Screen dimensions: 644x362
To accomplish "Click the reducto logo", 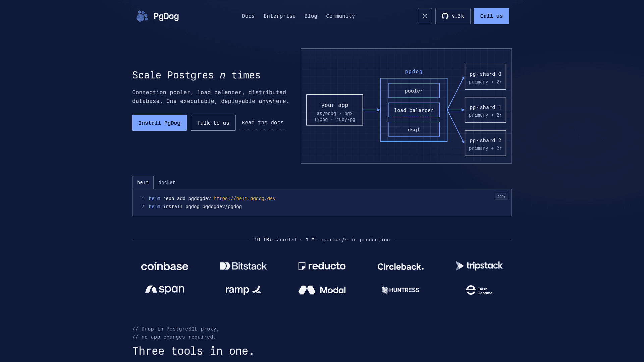I will (322, 266).
